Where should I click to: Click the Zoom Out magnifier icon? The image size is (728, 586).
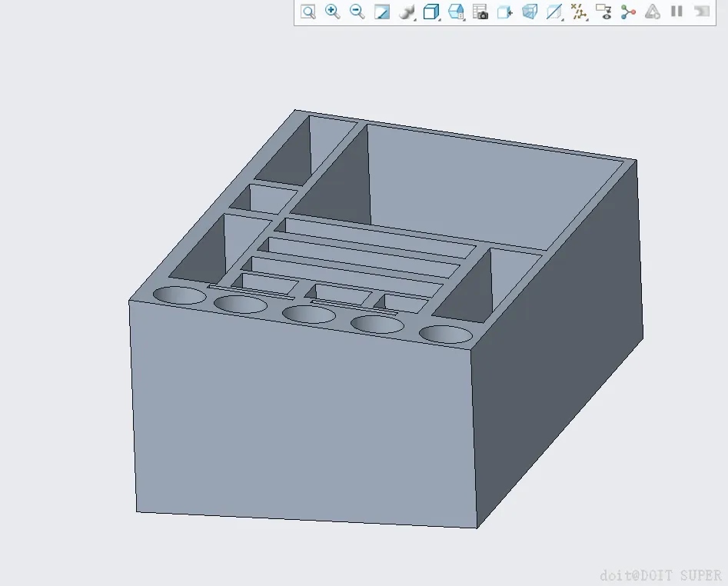click(357, 12)
